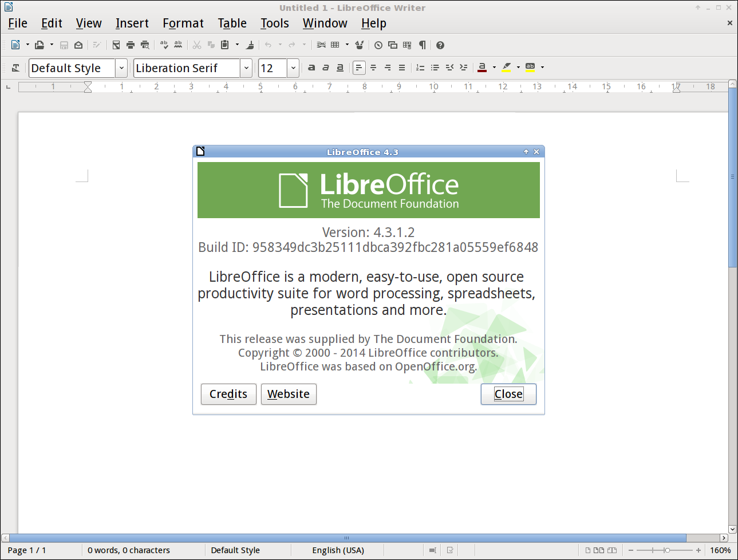The height and width of the screenshot is (560, 738).
Task: Click the Clone Formatting paintbrush icon
Action: coord(250,45)
